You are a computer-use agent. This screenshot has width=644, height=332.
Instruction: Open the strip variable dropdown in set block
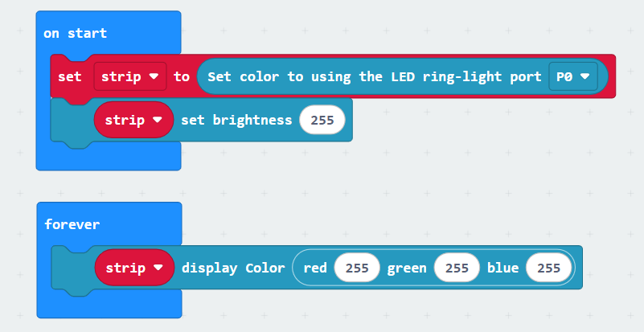(129, 76)
